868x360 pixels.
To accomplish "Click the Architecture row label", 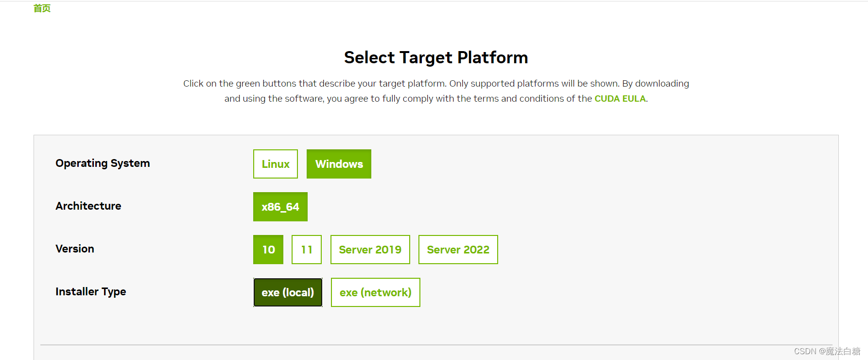I will tap(88, 206).
